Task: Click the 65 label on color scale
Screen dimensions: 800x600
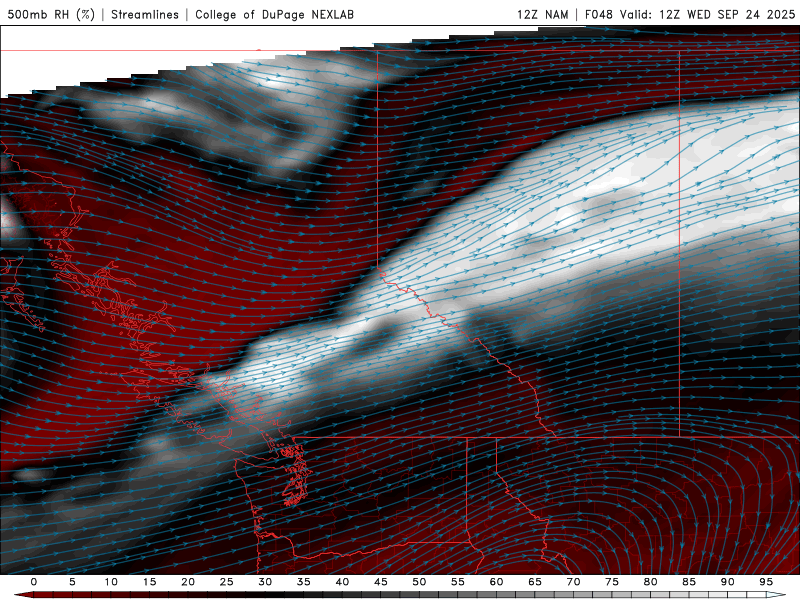Action: coord(535,582)
